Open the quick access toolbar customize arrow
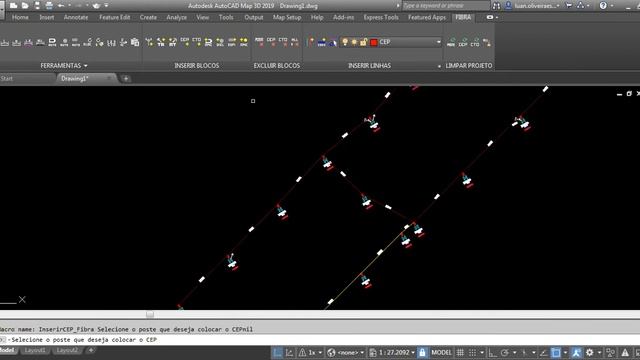 point(107,6)
